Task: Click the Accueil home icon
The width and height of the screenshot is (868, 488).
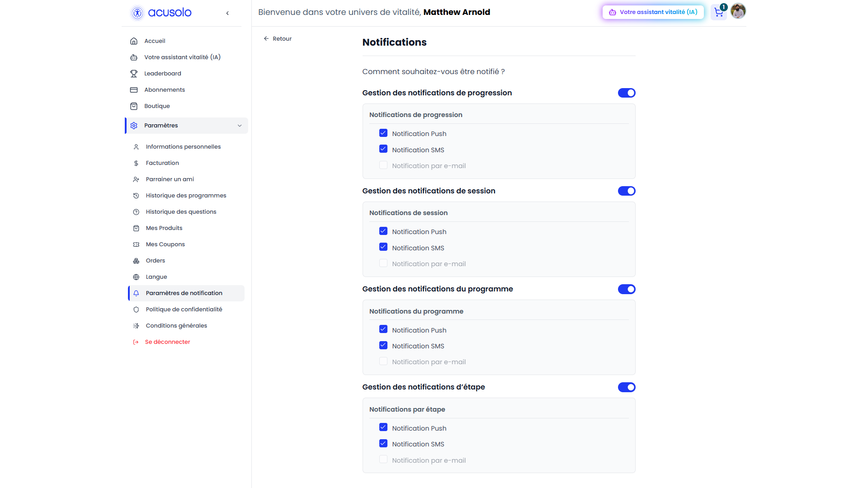Action: tap(134, 41)
